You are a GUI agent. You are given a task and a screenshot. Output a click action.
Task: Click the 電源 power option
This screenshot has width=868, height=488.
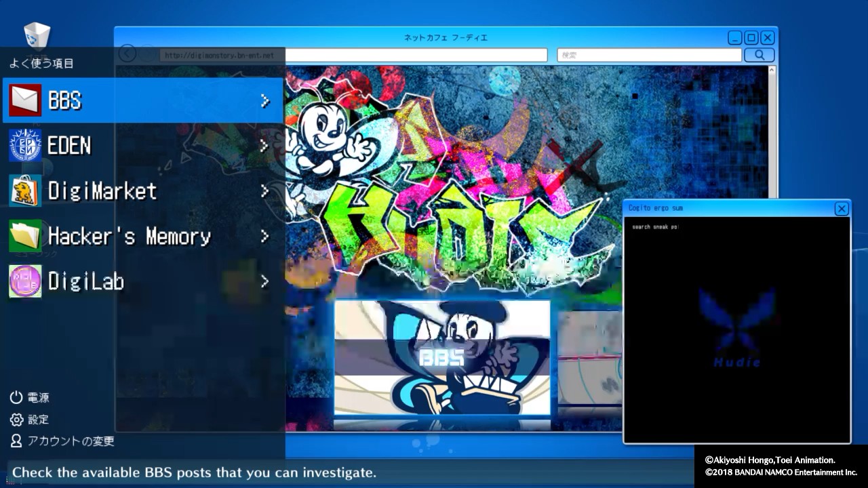30,397
